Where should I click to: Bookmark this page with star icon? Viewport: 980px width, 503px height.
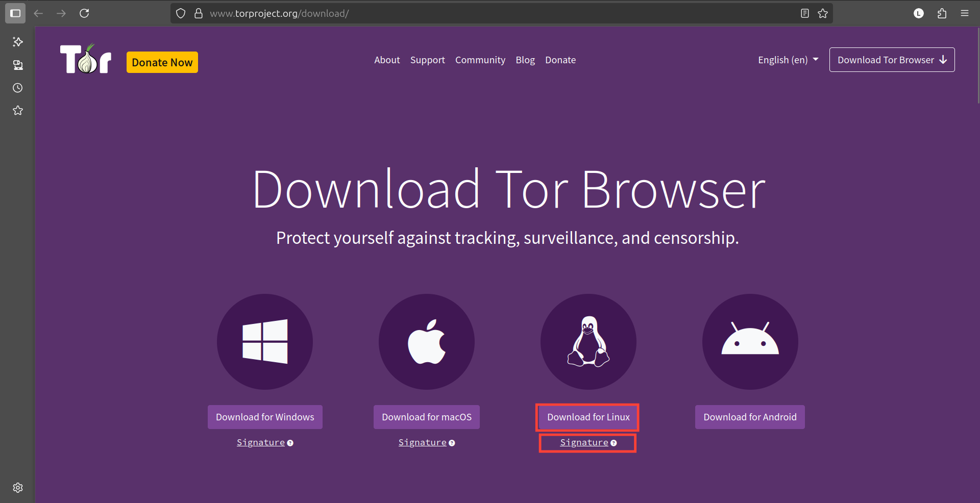pos(823,13)
